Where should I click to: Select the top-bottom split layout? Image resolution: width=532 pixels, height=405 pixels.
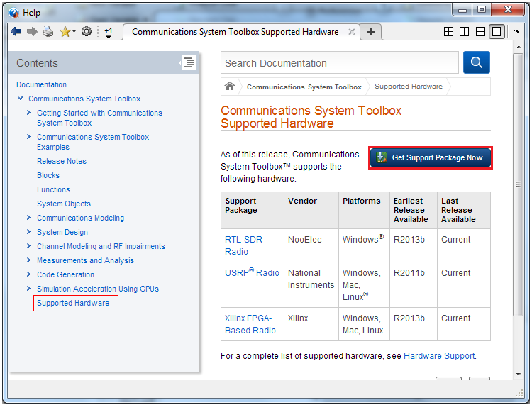[x=480, y=32]
